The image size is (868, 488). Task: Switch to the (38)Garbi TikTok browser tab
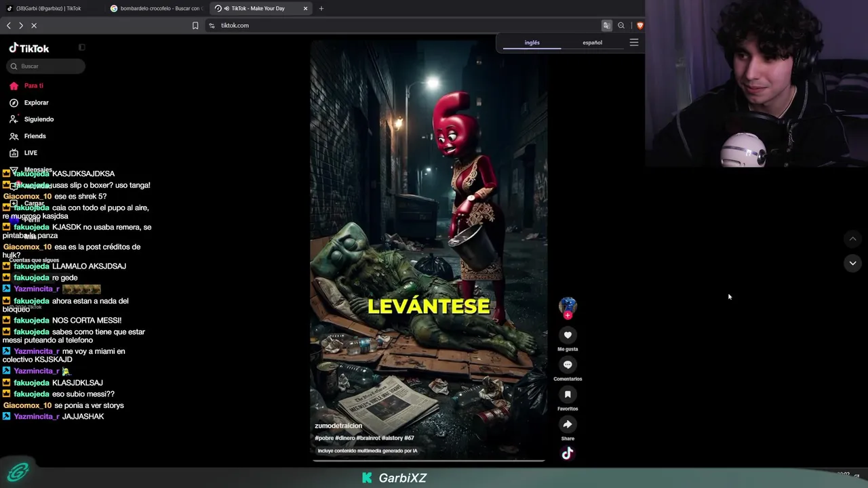tap(52, 8)
